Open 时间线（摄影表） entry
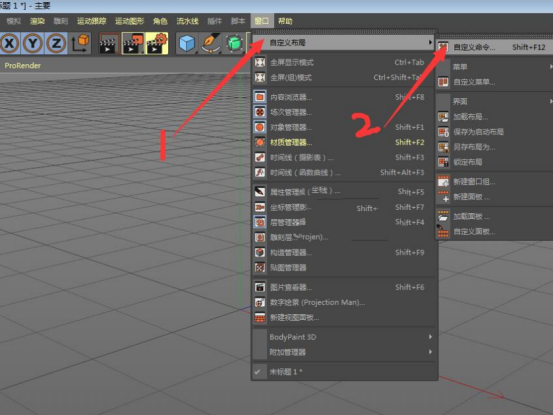This screenshot has height=415, width=553. pyautogui.click(x=344, y=158)
